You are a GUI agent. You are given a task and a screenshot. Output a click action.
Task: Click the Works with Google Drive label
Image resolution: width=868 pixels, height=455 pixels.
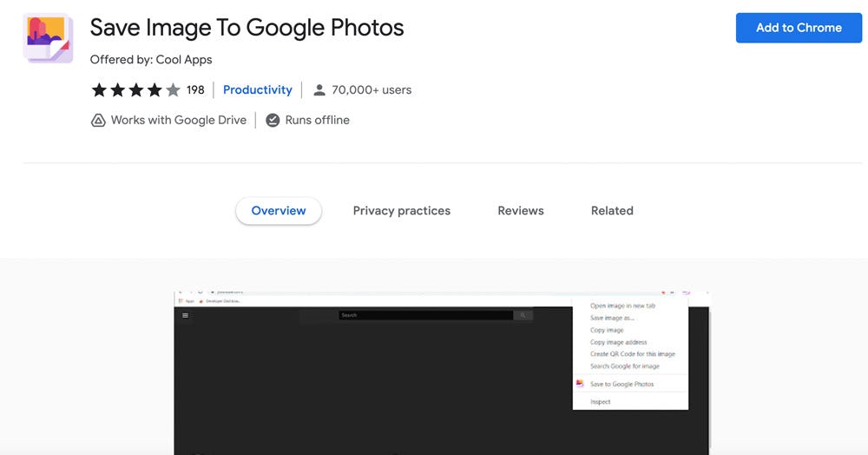point(178,120)
